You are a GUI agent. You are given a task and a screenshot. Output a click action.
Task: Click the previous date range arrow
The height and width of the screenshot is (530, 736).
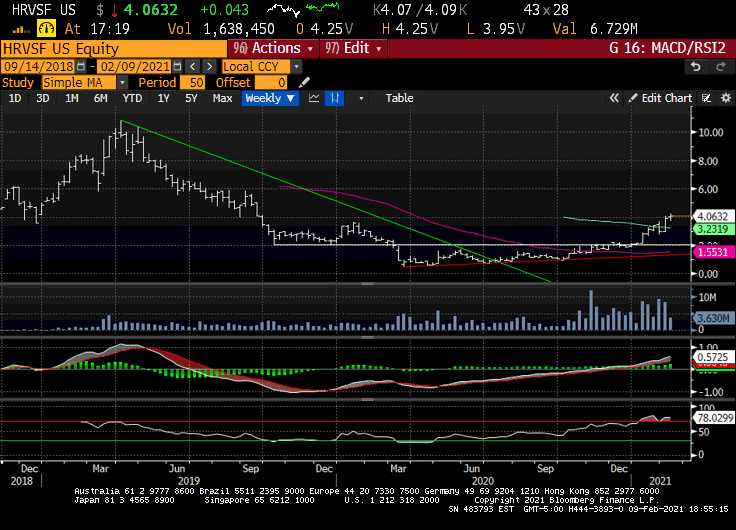point(192,66)
